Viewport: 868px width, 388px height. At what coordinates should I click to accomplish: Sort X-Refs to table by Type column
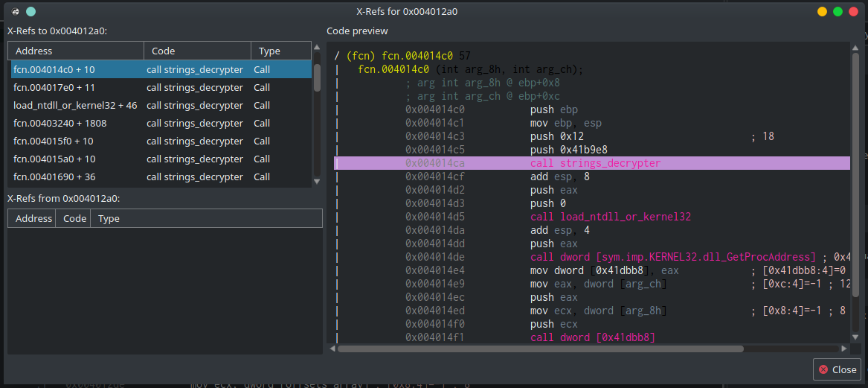281,51
